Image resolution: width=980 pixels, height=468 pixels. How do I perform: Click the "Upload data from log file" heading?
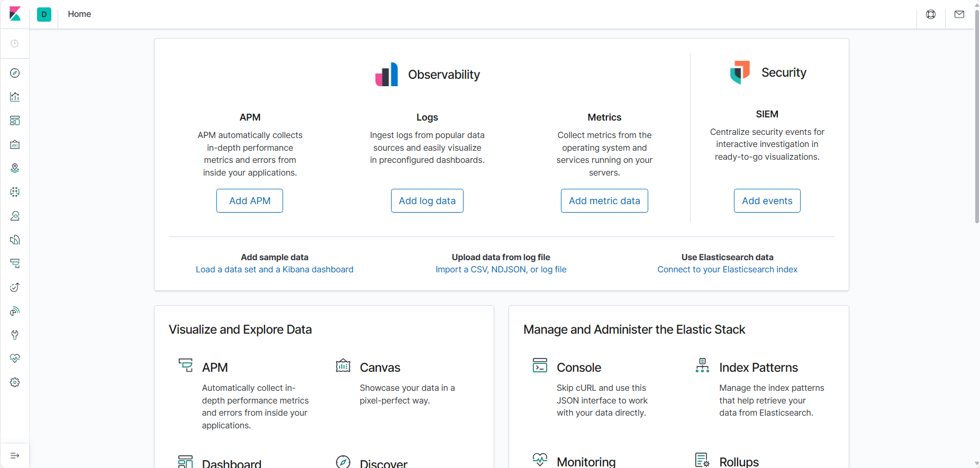pyautogui.click(x=501, y=258)
